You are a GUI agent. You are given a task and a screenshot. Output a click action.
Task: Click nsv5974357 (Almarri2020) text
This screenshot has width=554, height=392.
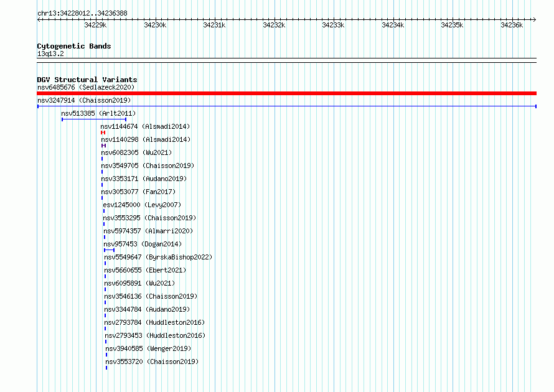pyautogui.click(x=148, y=231)
